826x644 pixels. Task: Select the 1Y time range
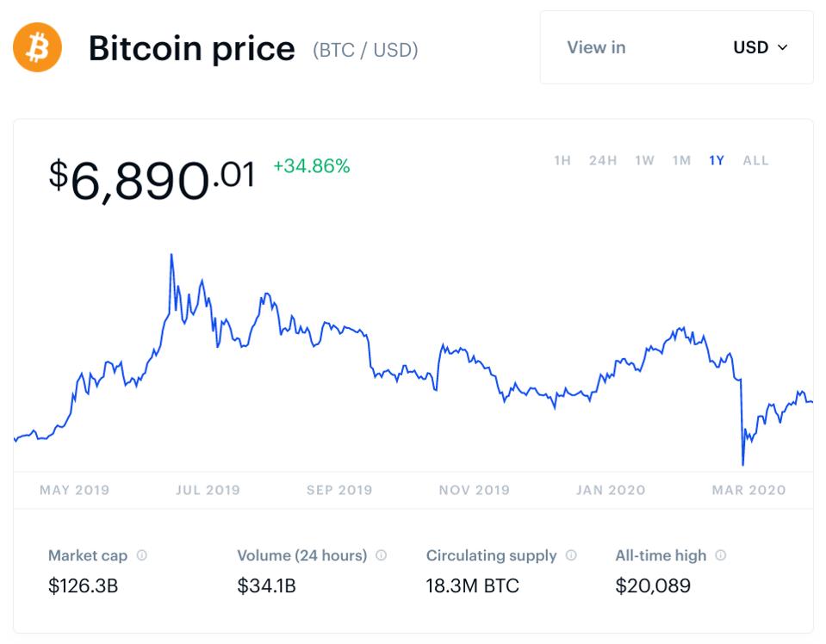coord(717,160)
